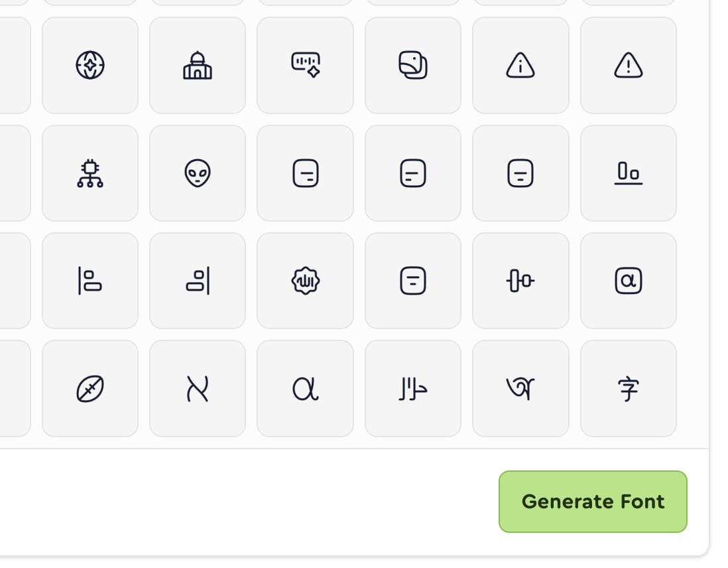The height and width of the screenshot is (568, 728).
Task: Choose the American football icon
Action: point(90,388)
